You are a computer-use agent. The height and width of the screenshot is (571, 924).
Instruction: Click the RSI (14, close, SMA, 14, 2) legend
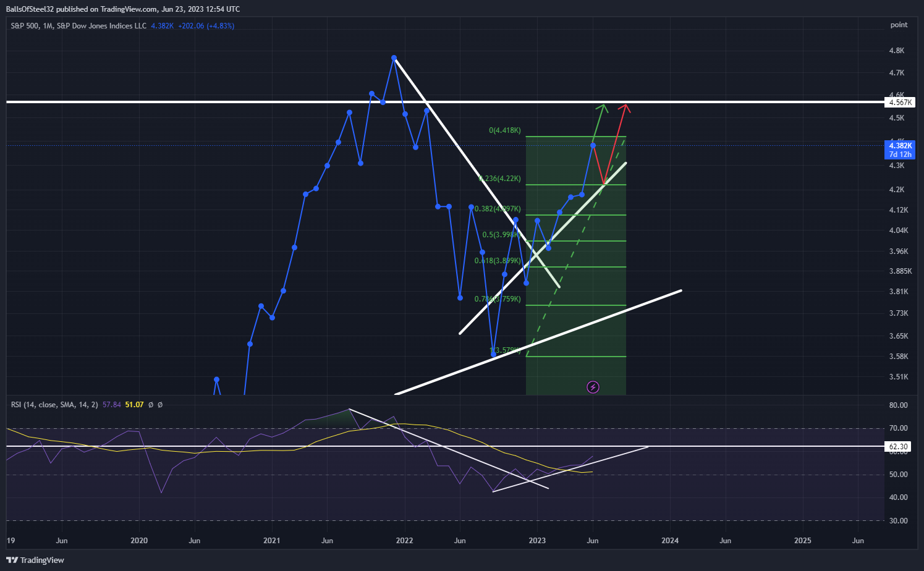point(54,405)
